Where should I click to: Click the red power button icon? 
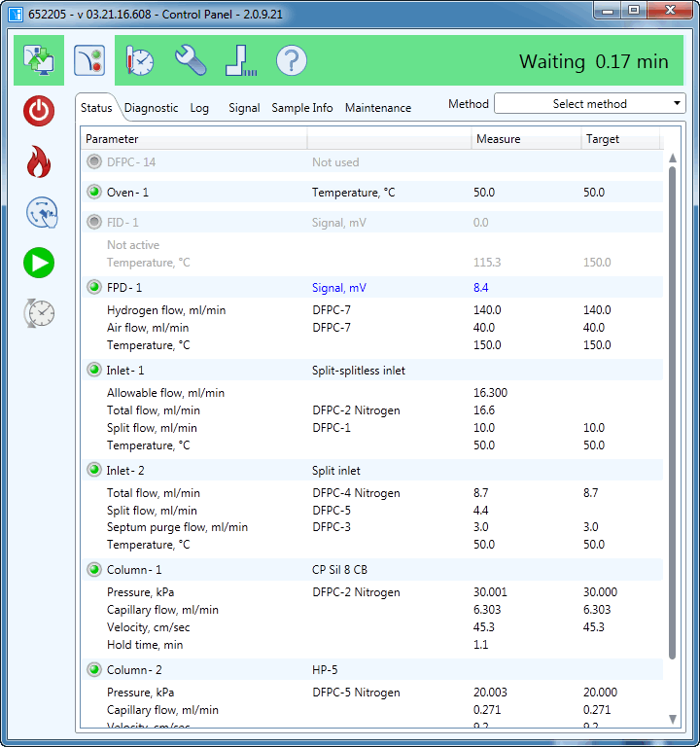(x=39, y=111)
